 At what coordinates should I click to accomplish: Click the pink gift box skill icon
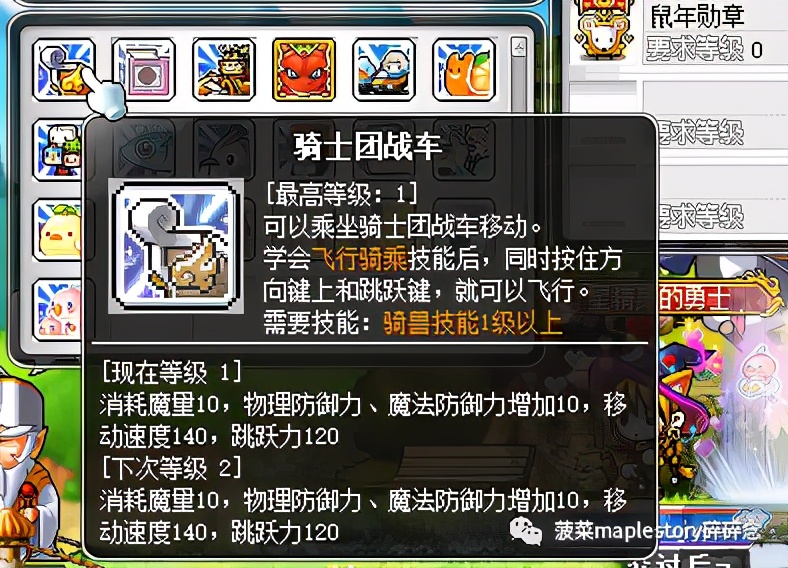coord(144,70)
